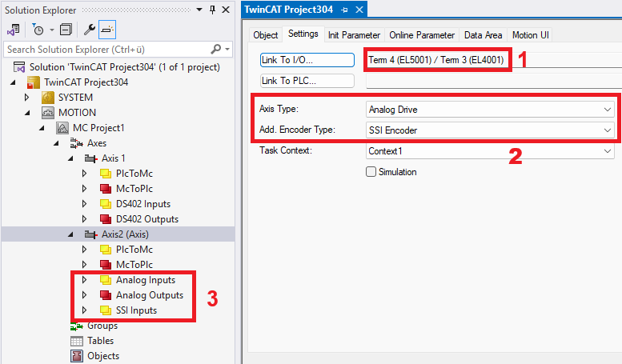Toggle the Preview Selected Items icon

point(107,30)
